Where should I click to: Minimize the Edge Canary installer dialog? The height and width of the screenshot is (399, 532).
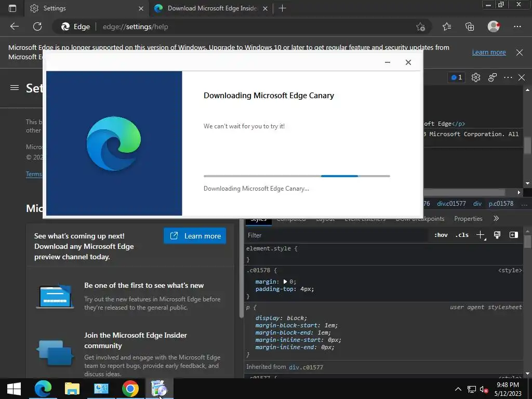click(388, 62)
